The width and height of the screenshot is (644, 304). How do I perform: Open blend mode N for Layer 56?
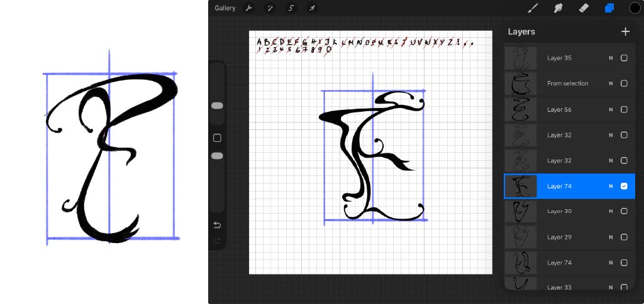610,109
